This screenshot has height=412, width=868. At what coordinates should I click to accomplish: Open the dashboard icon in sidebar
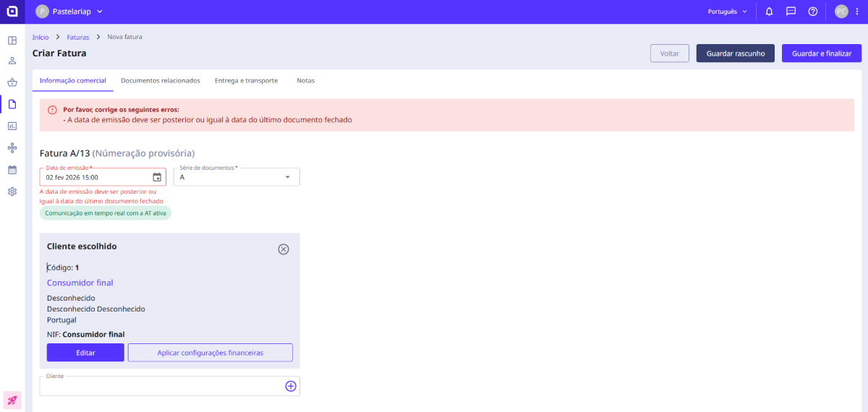[12, 40]
